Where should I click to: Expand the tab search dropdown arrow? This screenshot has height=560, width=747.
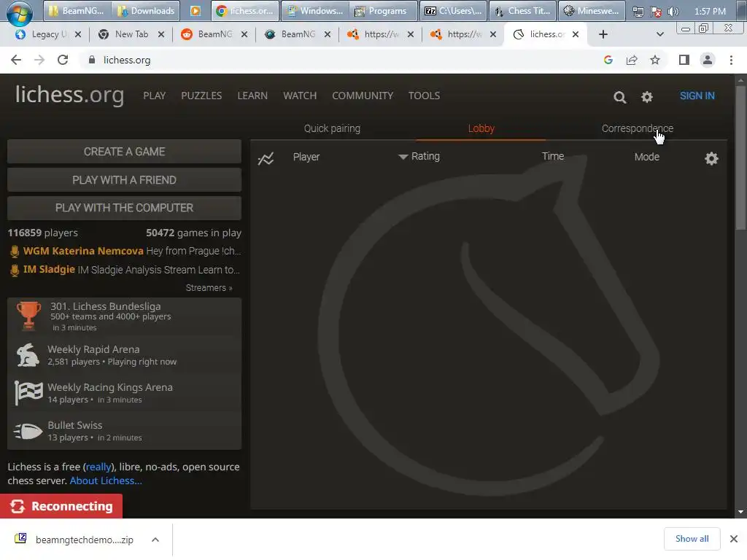pyautogui.click(x=659, y=34)
